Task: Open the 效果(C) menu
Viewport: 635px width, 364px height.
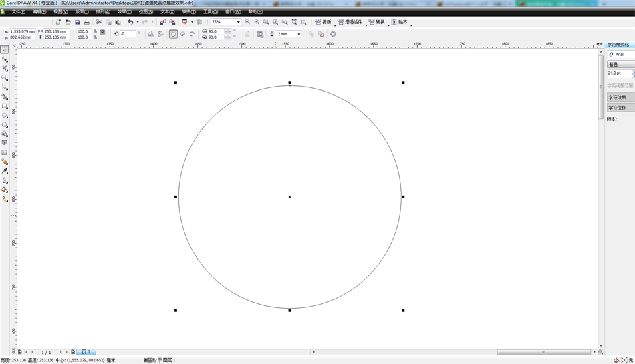Action: point(124,12)
